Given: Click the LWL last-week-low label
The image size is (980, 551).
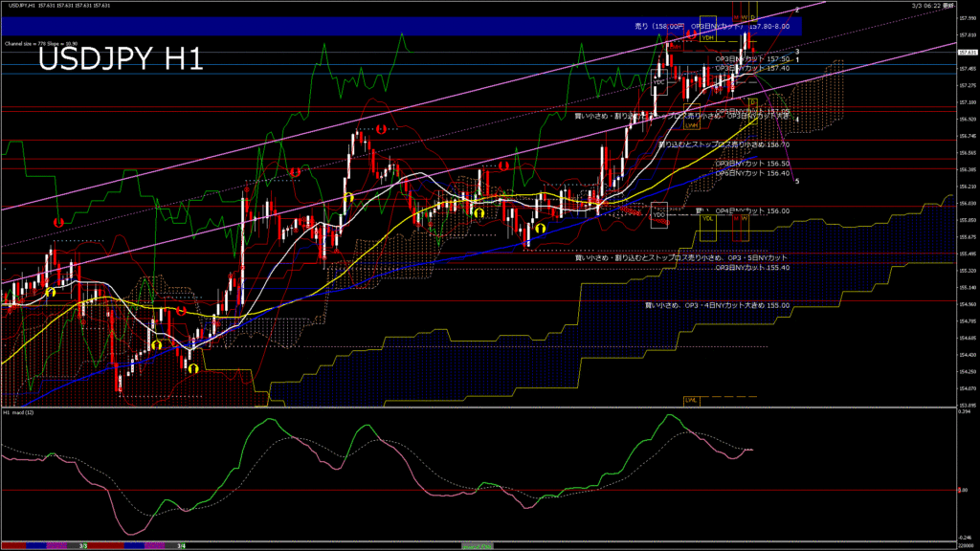Looking at the screenshot, I should (x=690, y=399).
